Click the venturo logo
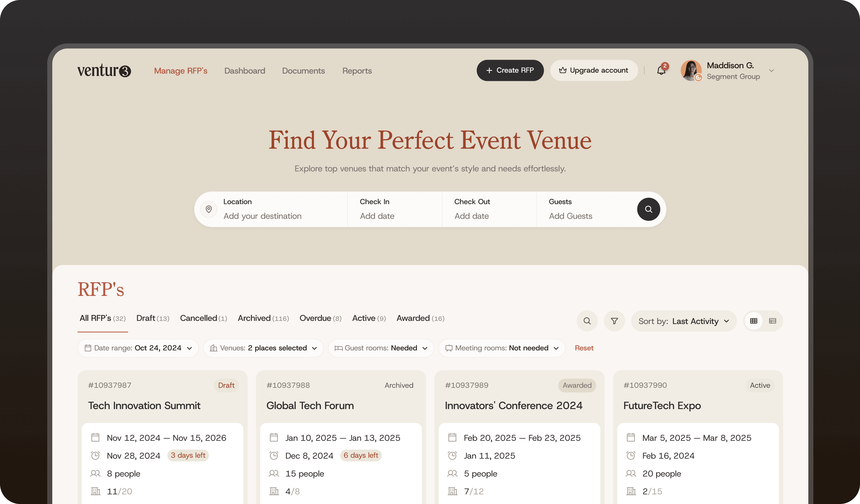The width and height of the screenshot is (860, 504). click(104, 71)
